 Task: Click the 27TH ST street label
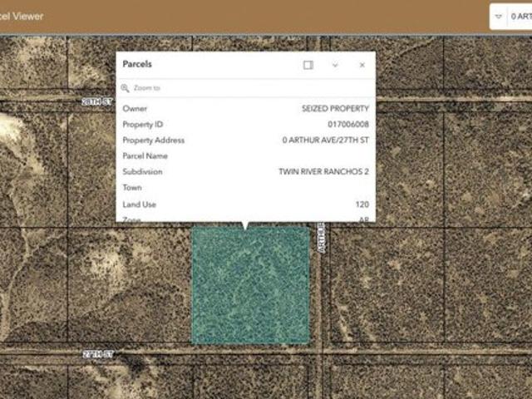click(97, 353)
